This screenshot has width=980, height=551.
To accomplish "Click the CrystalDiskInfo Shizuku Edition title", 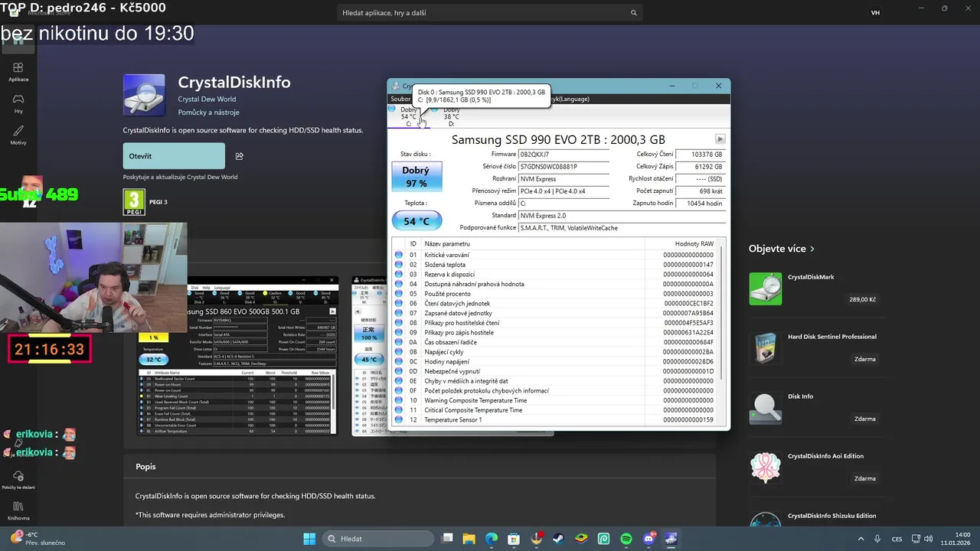I will [x=832, y=516].
